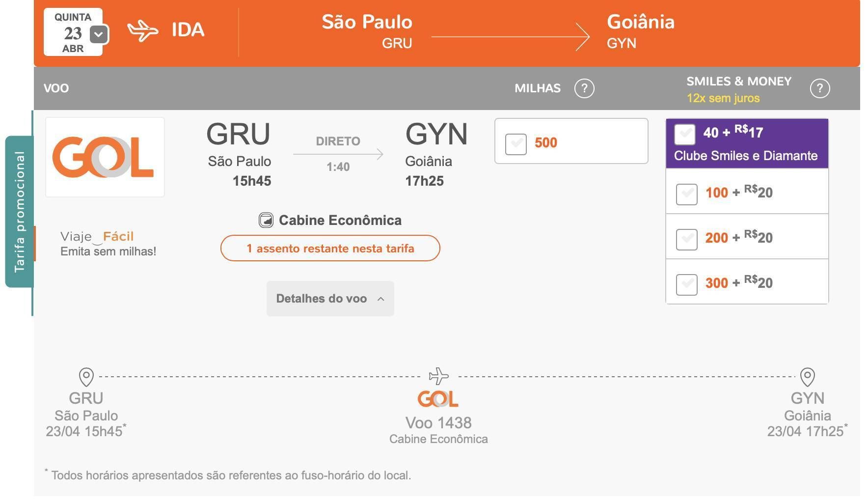This screenshot has height=501, width=868.
Task: Choose the 300 + R$20 fare checkbox
Action: point(686,284)
